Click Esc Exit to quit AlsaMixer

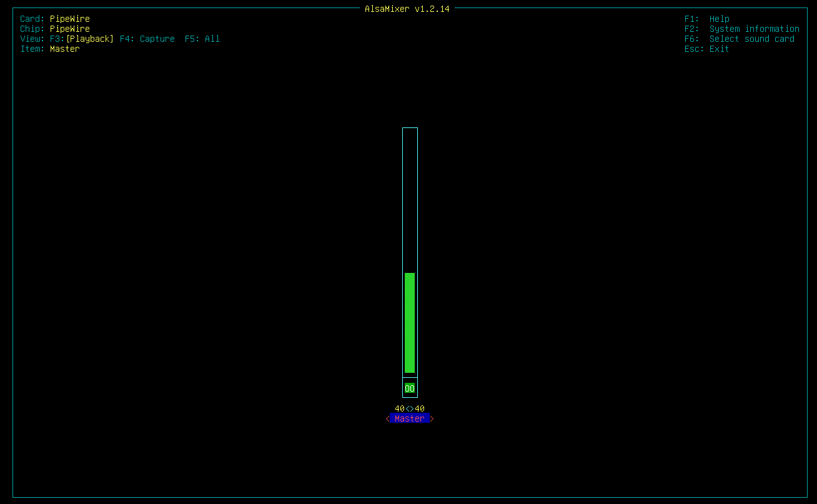point(707,49)
